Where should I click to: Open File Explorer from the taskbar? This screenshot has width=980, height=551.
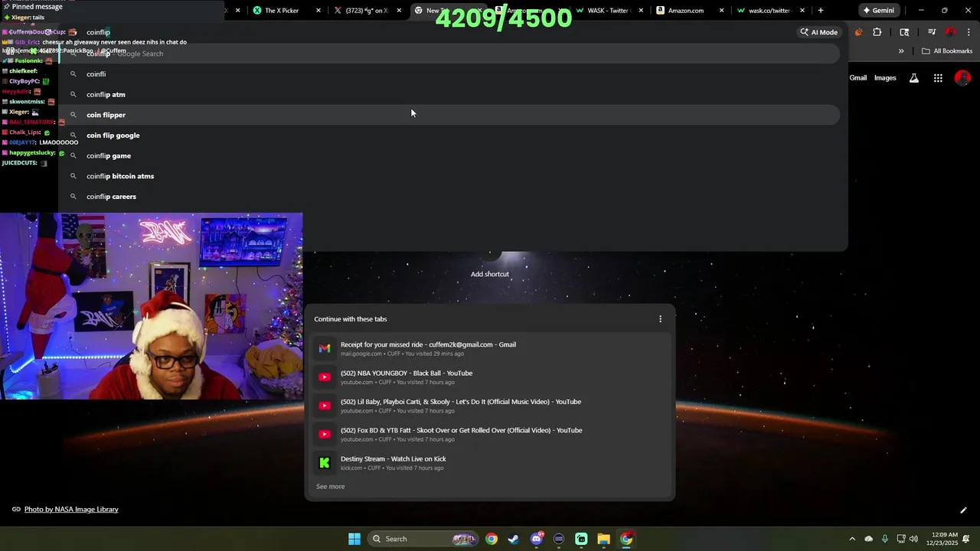click(603, 539)
